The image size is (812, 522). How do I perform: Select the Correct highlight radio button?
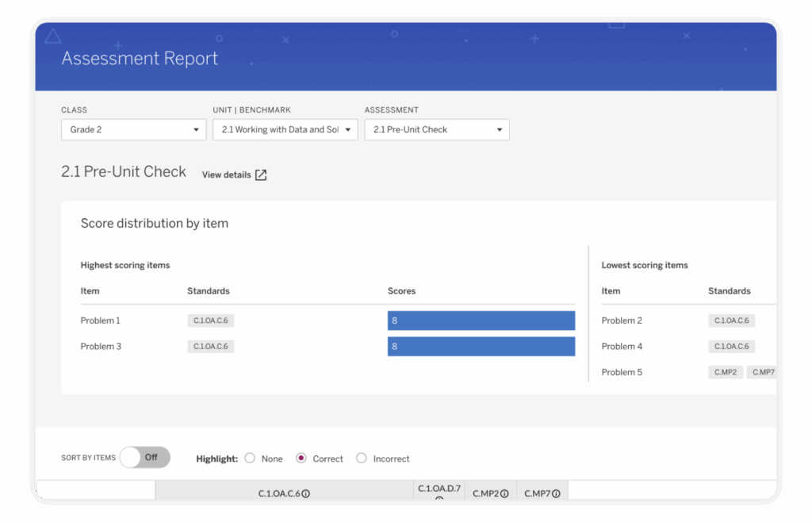[301, 459]
